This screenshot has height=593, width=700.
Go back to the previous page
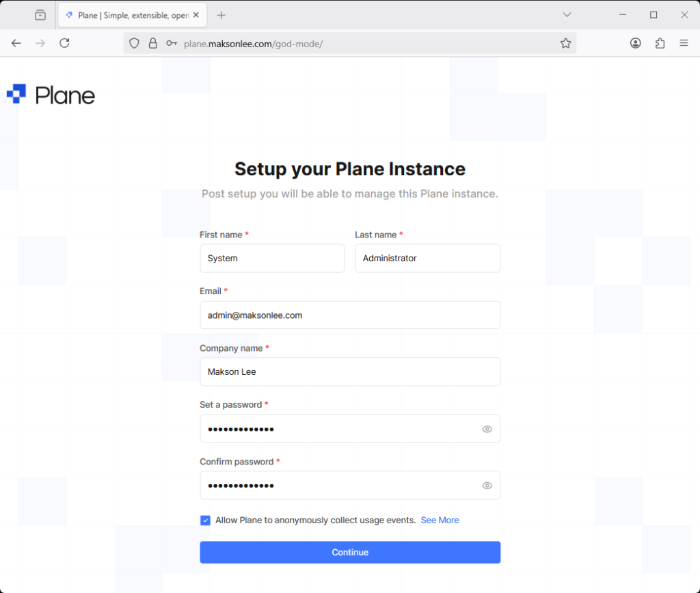click(16, 43)
